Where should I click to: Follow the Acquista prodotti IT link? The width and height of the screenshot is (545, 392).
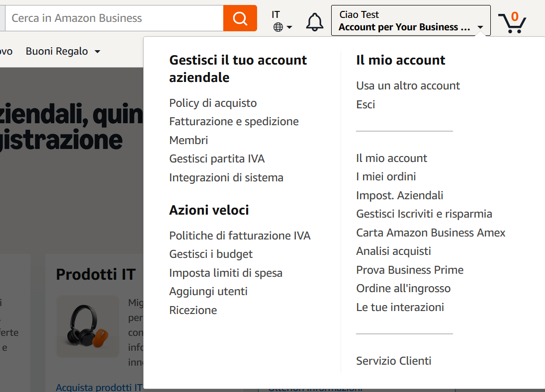[x=98, y=387]
